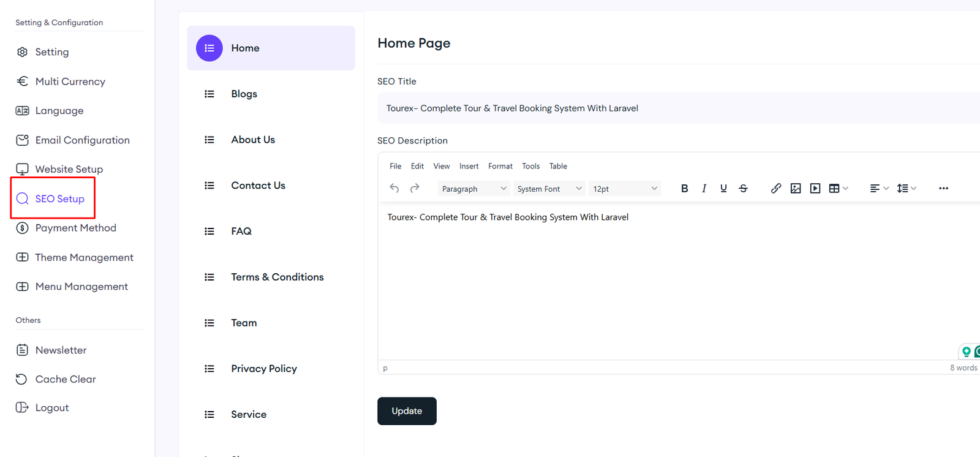The height and width of the screenshot is (457, 980).
Task: Apply strikethrough formatting
Action: 743,189
